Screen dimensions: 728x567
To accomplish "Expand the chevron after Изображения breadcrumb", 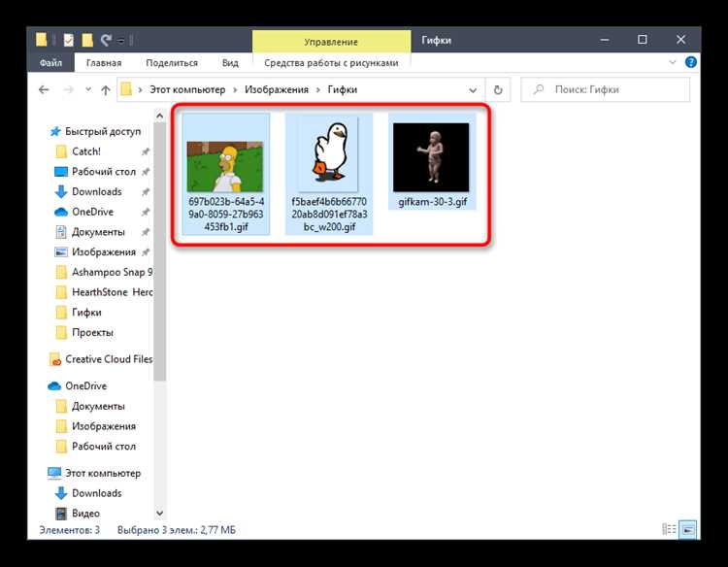I will (x=318, y=89).
